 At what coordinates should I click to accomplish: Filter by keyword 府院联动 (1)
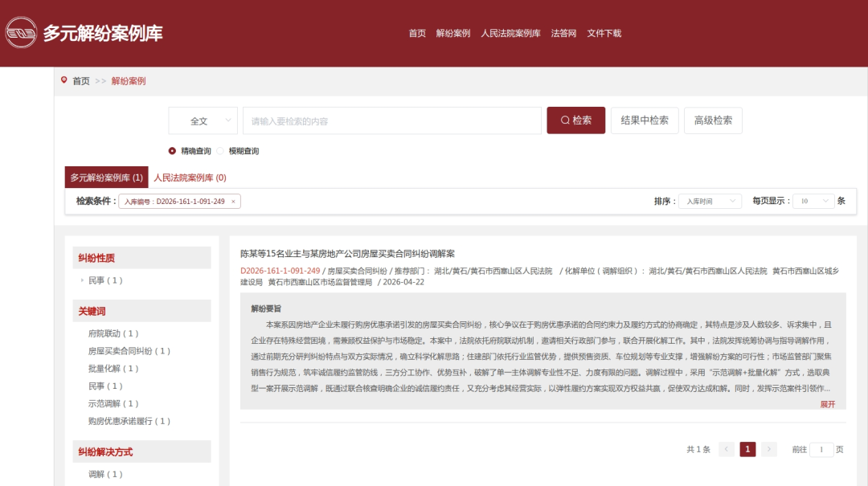click(x=113, y=333)
